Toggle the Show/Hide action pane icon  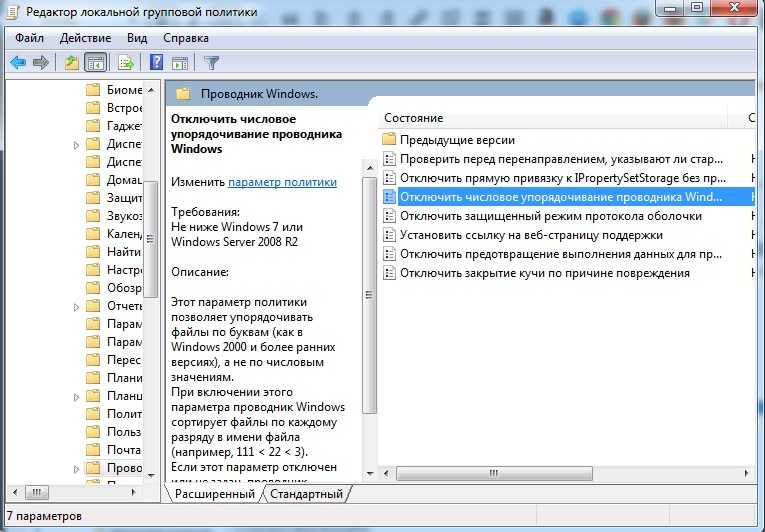coord(180,62)
